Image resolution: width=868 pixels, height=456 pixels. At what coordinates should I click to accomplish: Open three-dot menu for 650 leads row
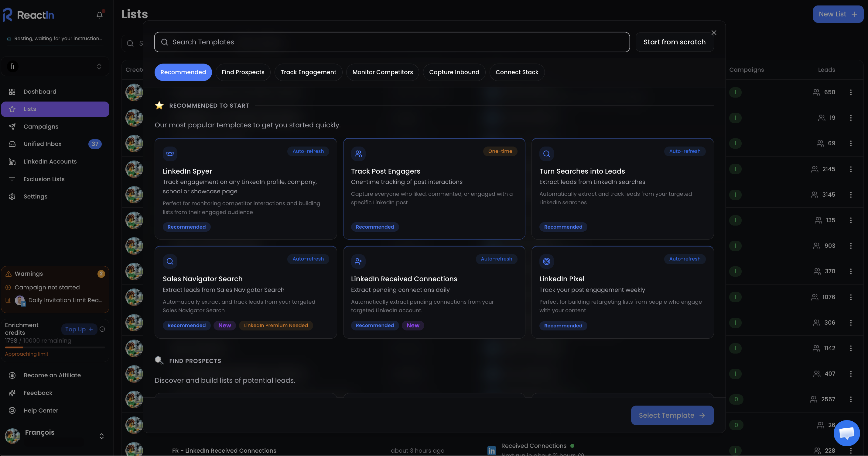(850, 92)
